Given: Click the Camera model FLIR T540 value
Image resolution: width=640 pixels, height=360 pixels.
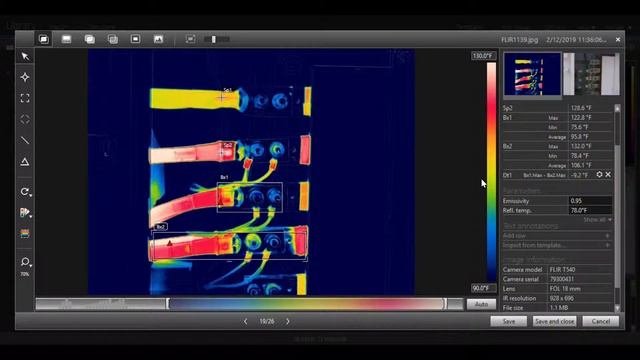Looking at the screenshot, I should tap(562, 270).
